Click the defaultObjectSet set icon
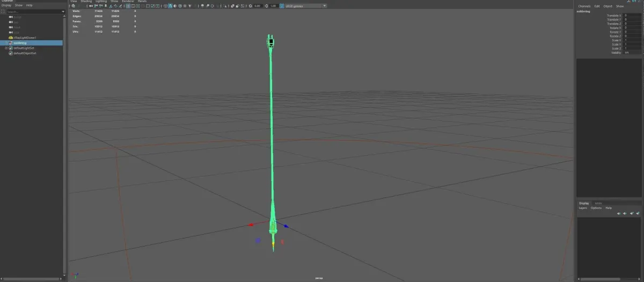Image resolution: width=644 pixels, height=282 pixels. 11,53
